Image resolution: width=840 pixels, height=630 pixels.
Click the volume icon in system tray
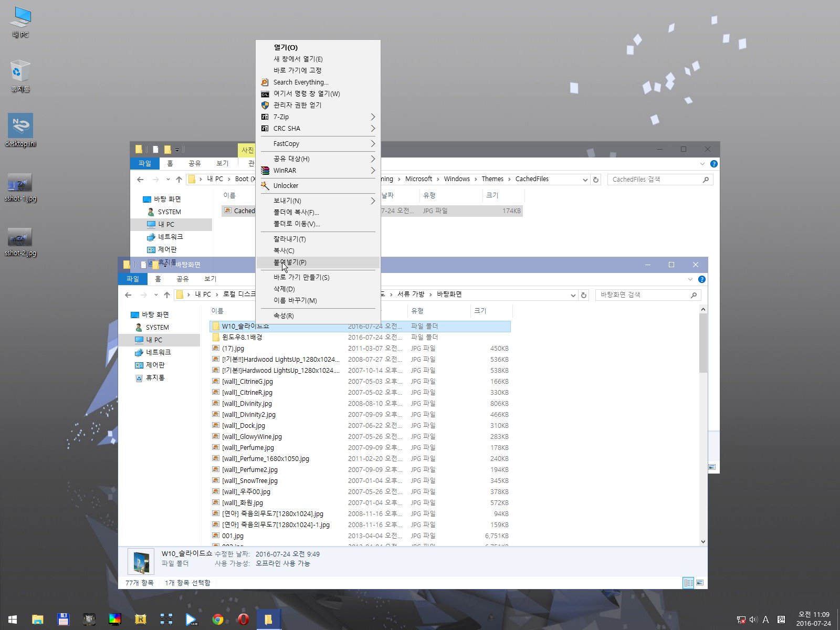753,619
